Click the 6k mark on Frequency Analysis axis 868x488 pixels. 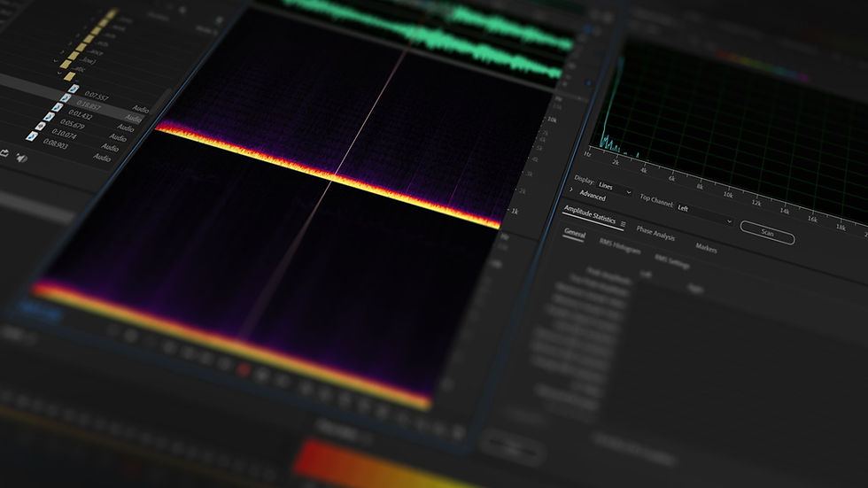(671, 178)
